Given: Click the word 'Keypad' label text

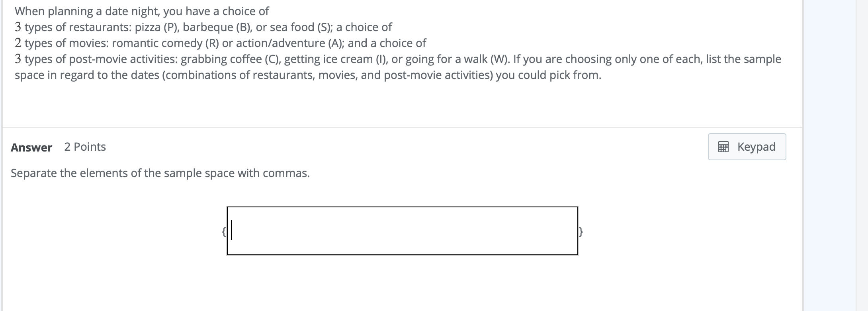Looking at the screenshot, I should [x=757, y=147].
